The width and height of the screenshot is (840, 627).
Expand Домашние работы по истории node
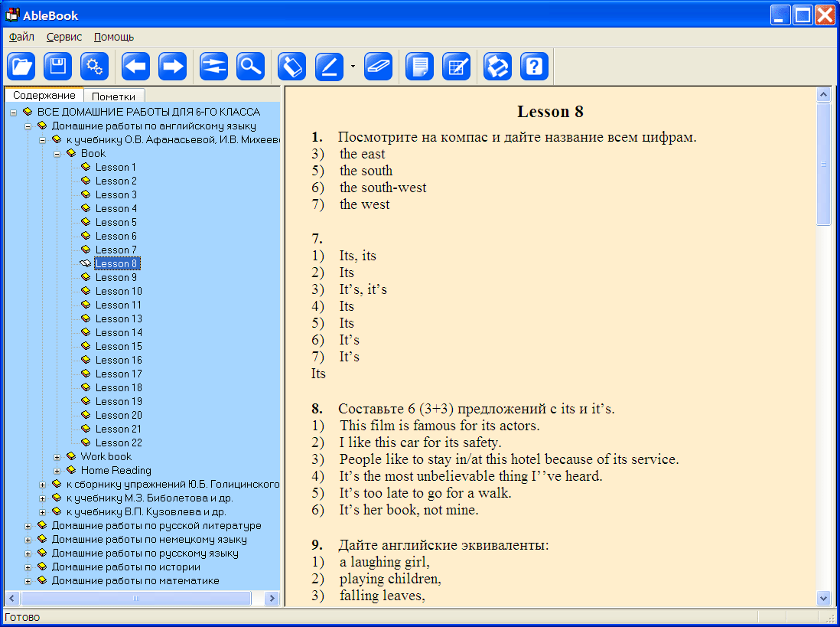28,567
